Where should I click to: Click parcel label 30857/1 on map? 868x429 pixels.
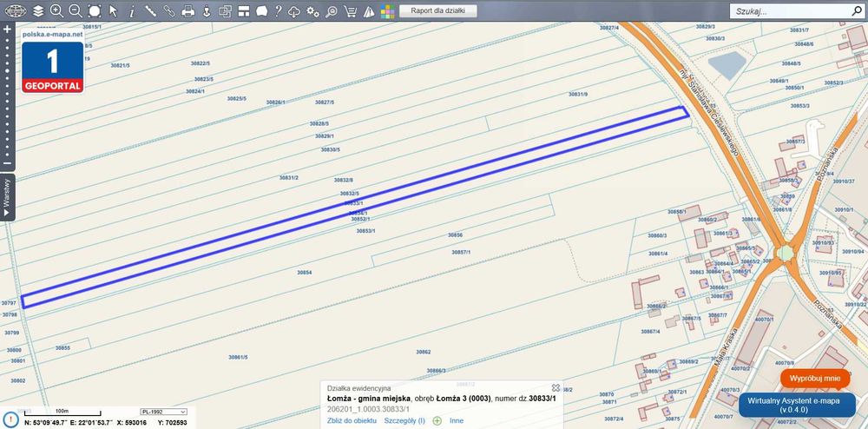tap(461, 252)
